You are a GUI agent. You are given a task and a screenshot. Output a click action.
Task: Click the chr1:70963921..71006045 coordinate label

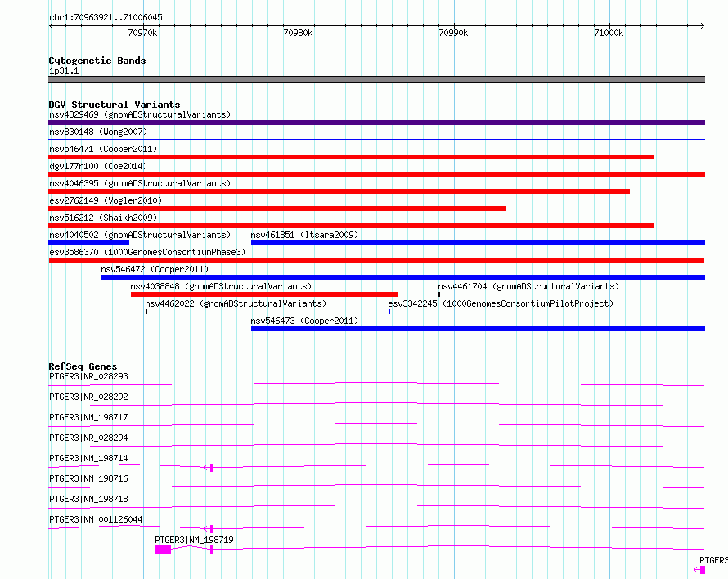click(106, 17)
